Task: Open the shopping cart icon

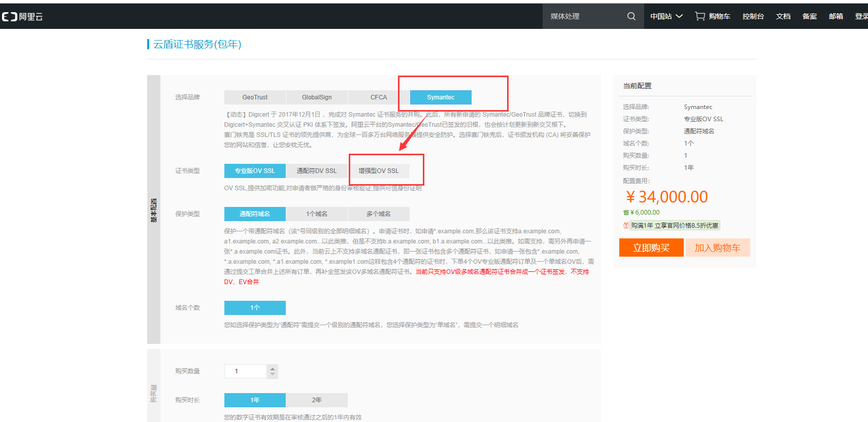Action: tap(700, 16)
